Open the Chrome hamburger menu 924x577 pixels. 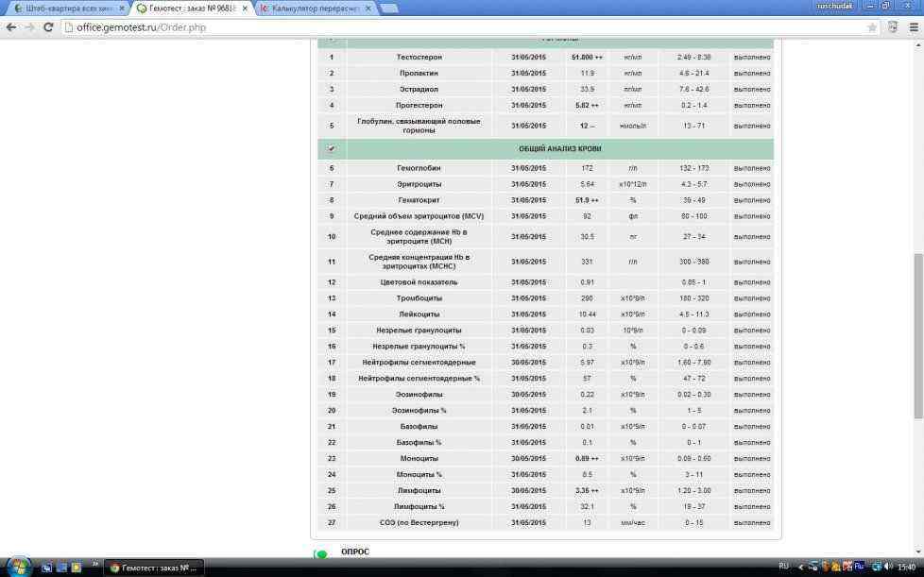click(x=914, y=27)
